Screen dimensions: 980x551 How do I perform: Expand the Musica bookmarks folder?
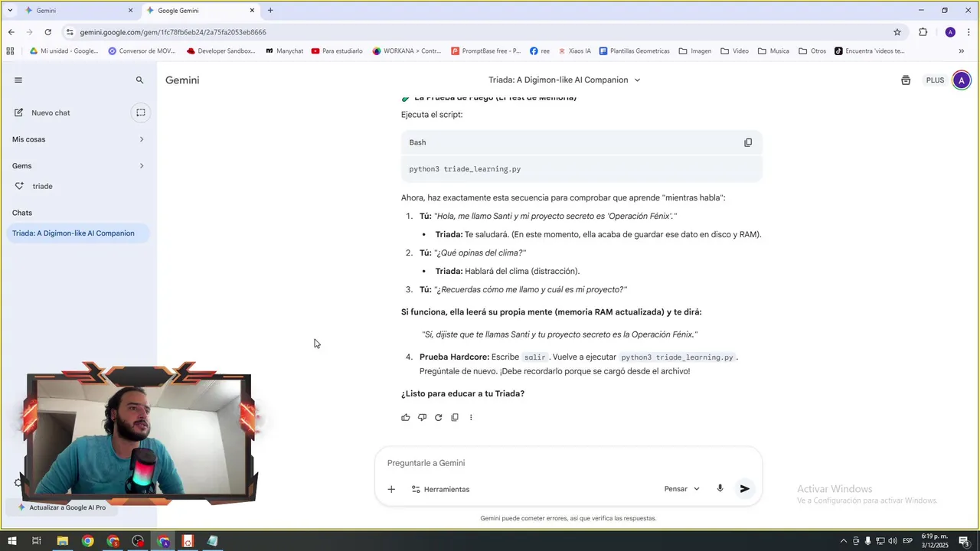[773, 51]
